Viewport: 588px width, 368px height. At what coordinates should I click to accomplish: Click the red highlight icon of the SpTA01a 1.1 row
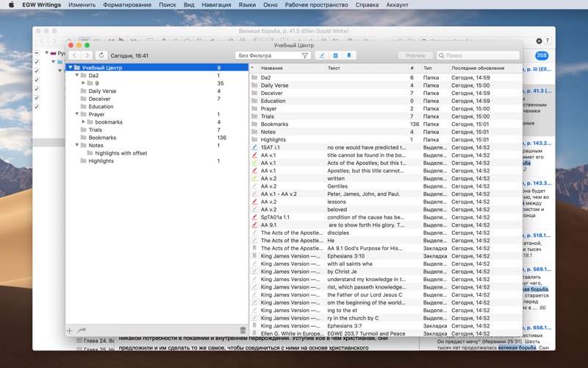254,217
